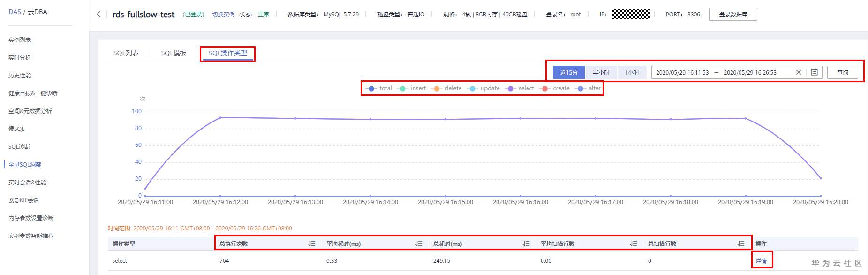Sort by 平均扫描行数 column icon
The width and height of the screenshot is (868, 275).
point(634,244)
